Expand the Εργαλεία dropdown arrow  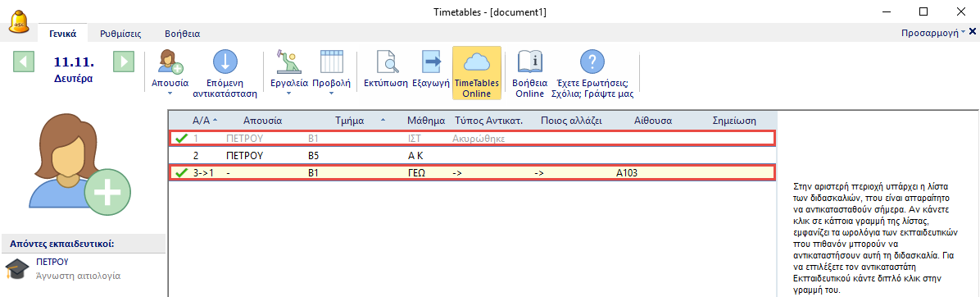[288, 94]
